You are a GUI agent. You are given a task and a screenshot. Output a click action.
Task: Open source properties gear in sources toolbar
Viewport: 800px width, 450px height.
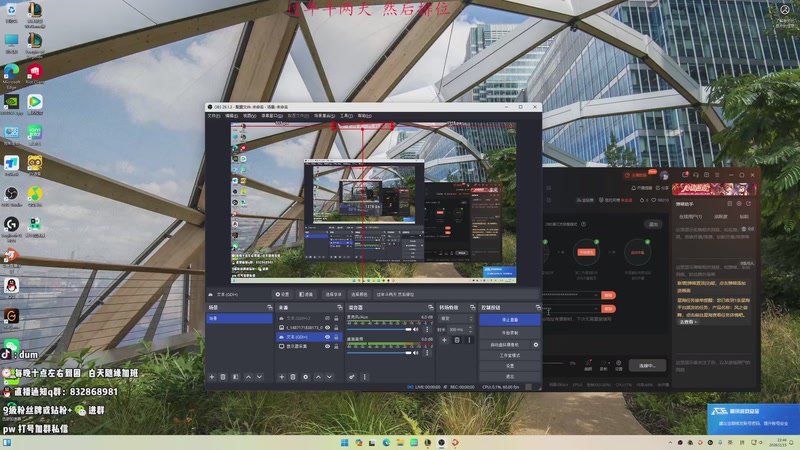305,377
